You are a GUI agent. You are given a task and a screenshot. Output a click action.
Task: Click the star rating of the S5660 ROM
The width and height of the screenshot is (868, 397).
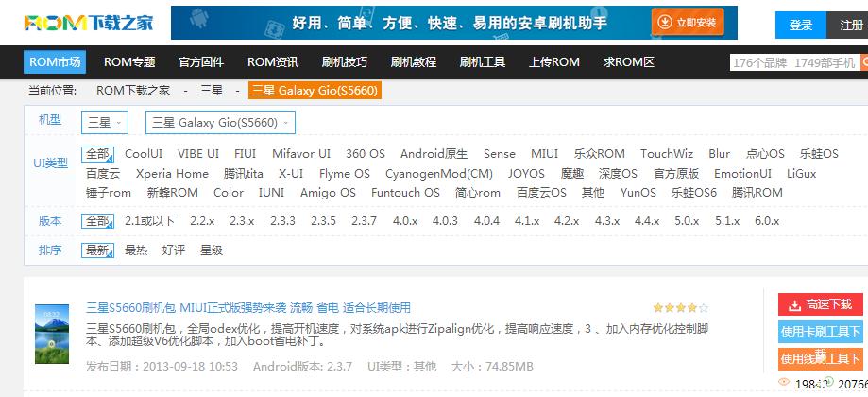[680, 308]
